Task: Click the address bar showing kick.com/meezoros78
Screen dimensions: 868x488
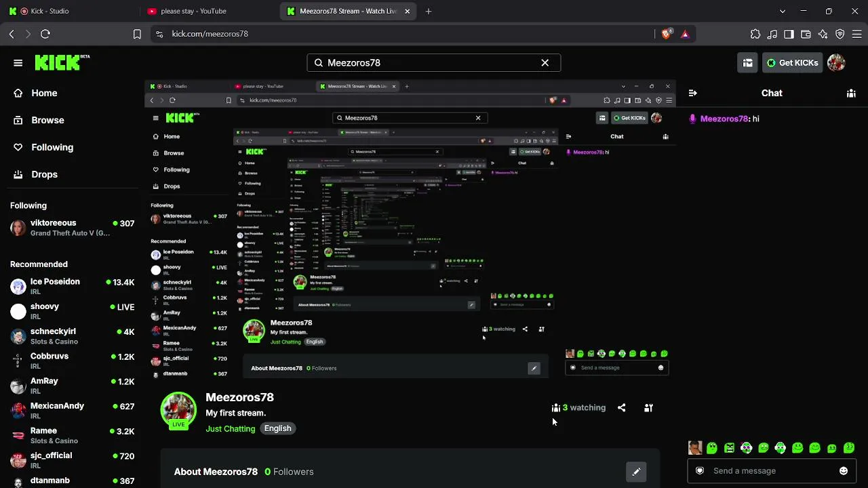Action: [x=407, y=34]
